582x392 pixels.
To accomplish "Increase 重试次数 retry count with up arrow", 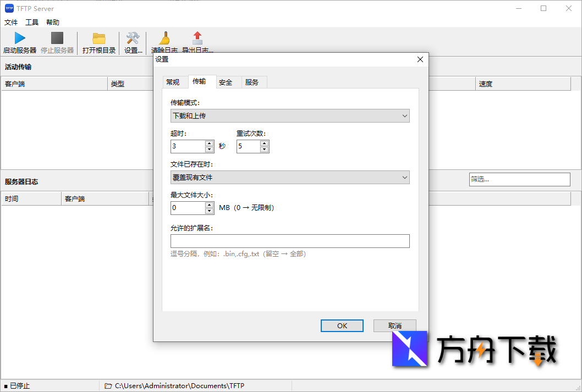I will tap(264, 143).
